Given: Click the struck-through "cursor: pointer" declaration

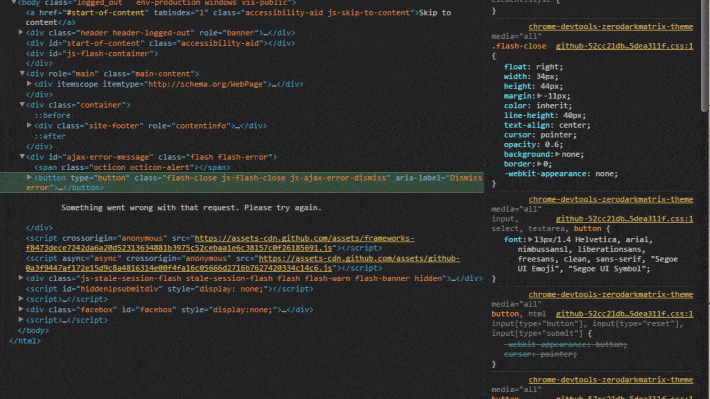Looking at the screenshot, I should tap(540, 354).
